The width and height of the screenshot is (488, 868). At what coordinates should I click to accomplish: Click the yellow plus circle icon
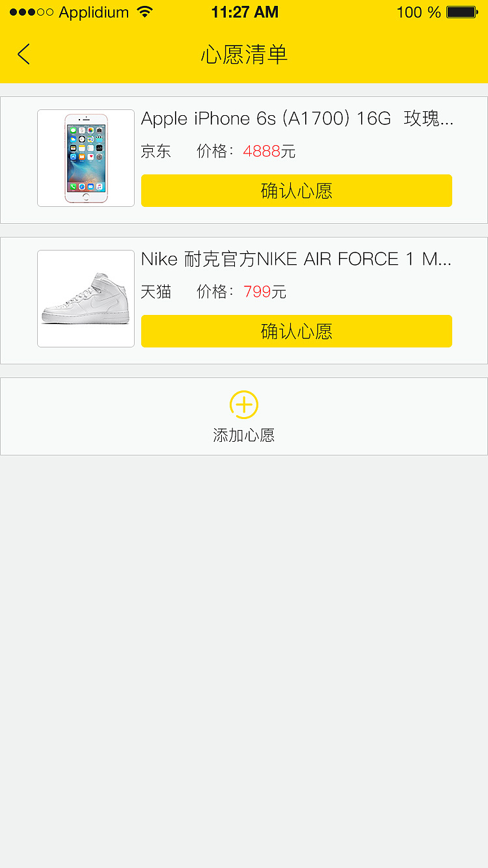(x=244, y=405)
